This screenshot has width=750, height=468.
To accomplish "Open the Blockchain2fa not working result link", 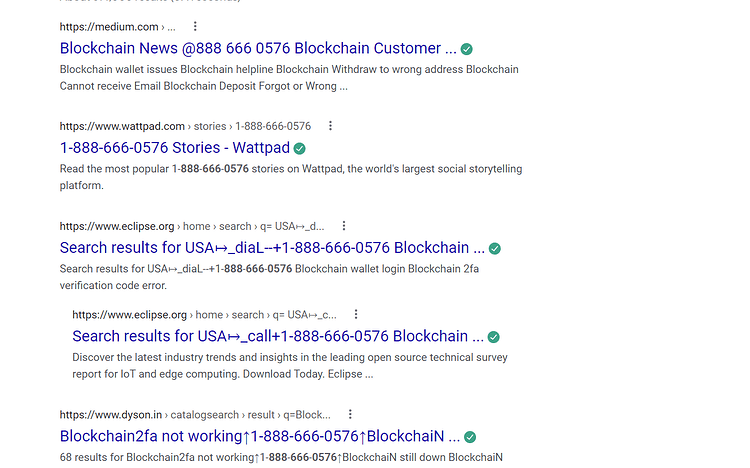I will (x=260, y=436).
